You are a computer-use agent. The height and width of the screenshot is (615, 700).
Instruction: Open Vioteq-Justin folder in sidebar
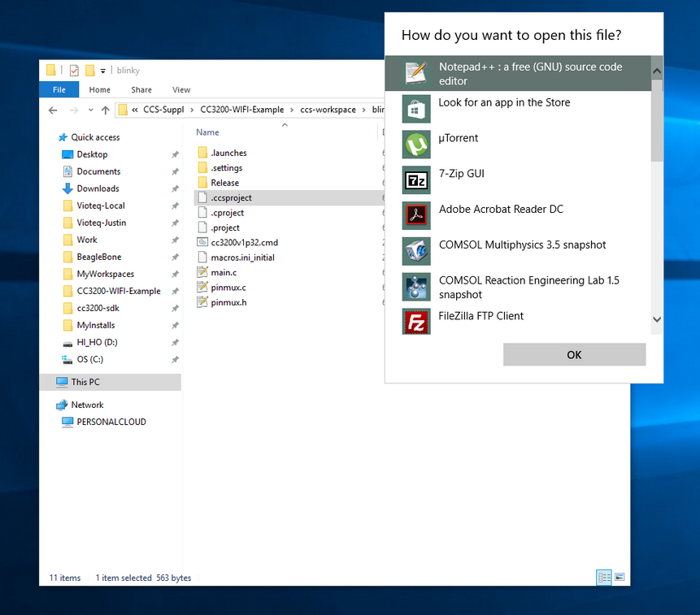point(94,223)
